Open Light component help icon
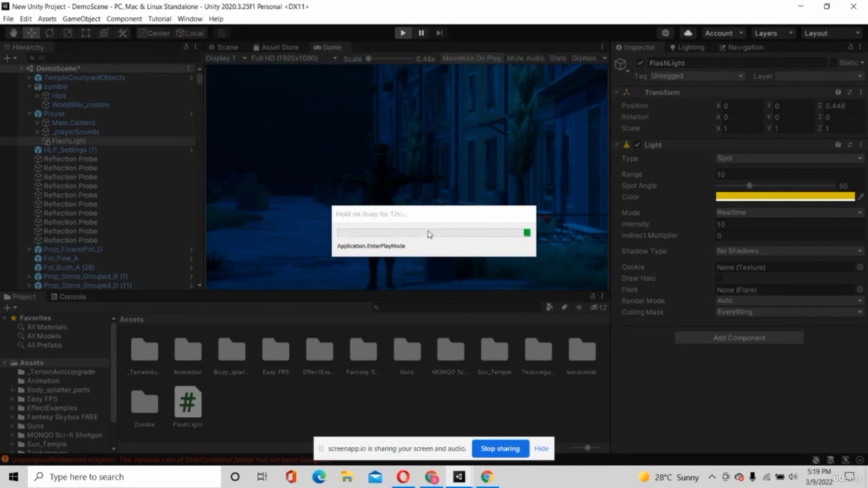Image resolution: width=868 pixels, height=488 pixels. pyautogui.click(x=838, y=145)
